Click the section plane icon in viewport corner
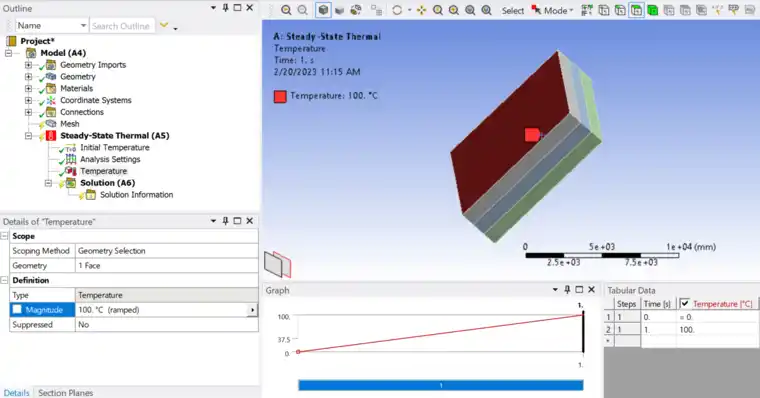Image resolution: width=760 pixels, height=398 pixels. pos(278,264)
